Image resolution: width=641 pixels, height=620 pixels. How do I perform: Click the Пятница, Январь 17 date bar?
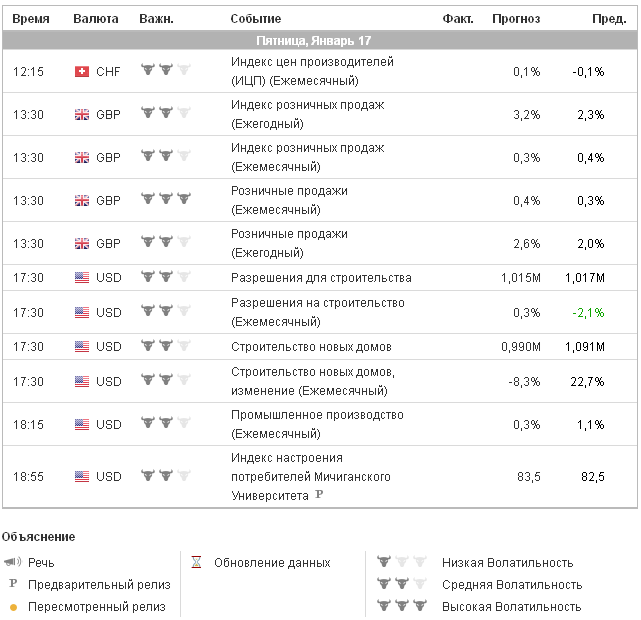[320, 40]
